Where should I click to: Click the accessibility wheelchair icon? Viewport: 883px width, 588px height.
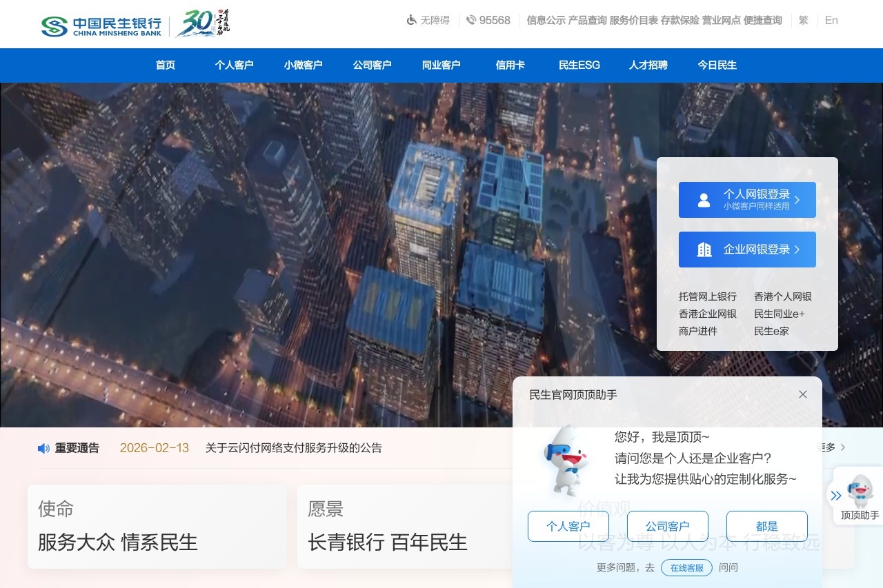point(412,20)
